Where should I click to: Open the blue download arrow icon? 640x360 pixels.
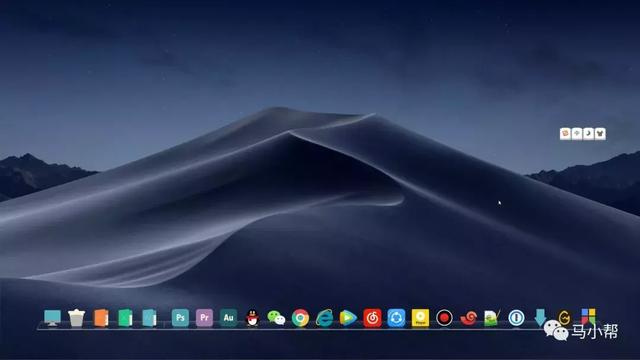click(540, 317)
